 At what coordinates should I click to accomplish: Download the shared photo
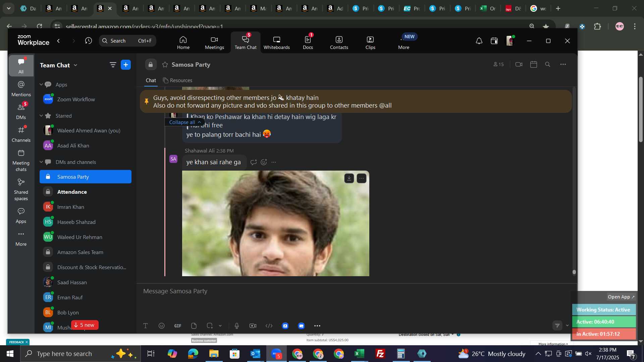[349, 178]
